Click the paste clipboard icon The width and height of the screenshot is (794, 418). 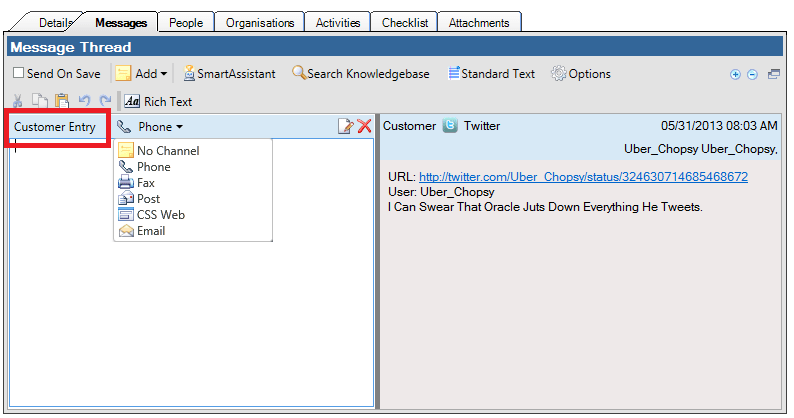[x=62, y=101]
